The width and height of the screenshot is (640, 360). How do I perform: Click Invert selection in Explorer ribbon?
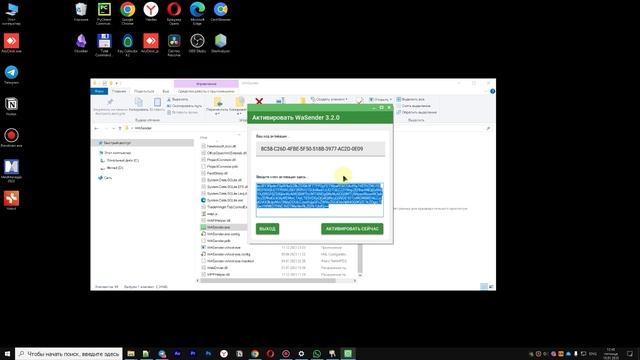(417, 112)
